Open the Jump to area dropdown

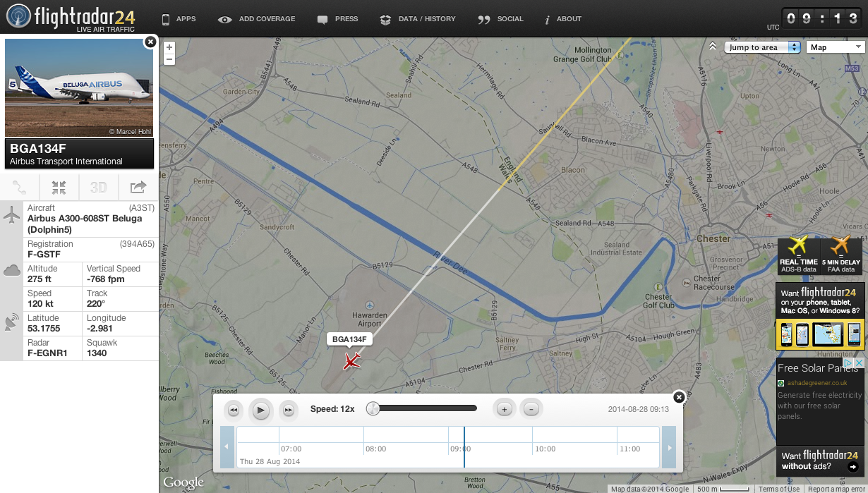[762, 47]
